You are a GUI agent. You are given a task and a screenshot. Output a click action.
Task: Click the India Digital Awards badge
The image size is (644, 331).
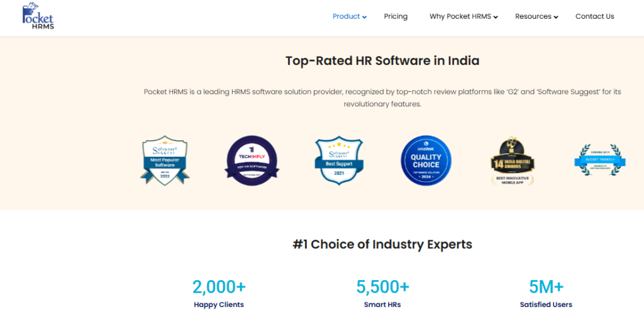513,160
